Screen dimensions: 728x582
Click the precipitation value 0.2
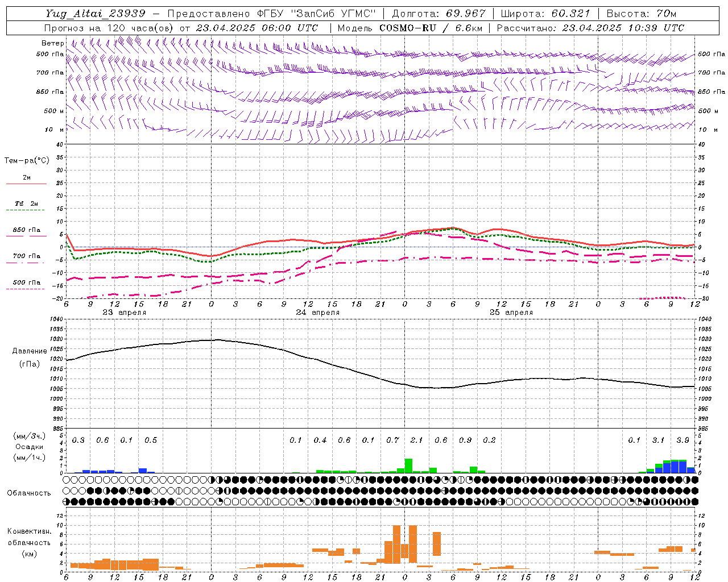click(x=489, y=440)
